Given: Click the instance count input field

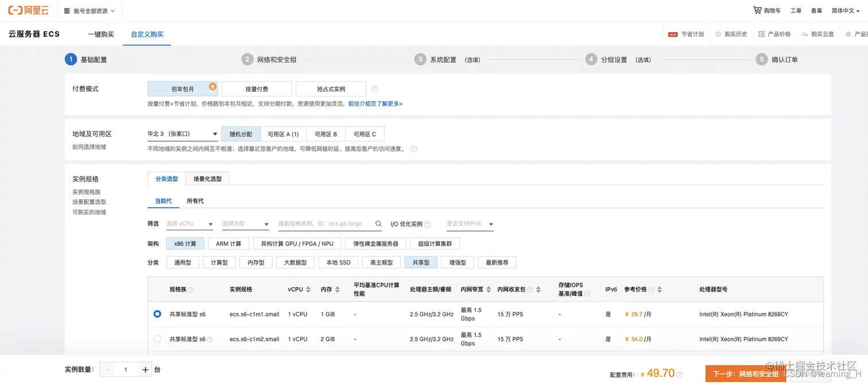Looking at the screenshot, I should point(126,370).
